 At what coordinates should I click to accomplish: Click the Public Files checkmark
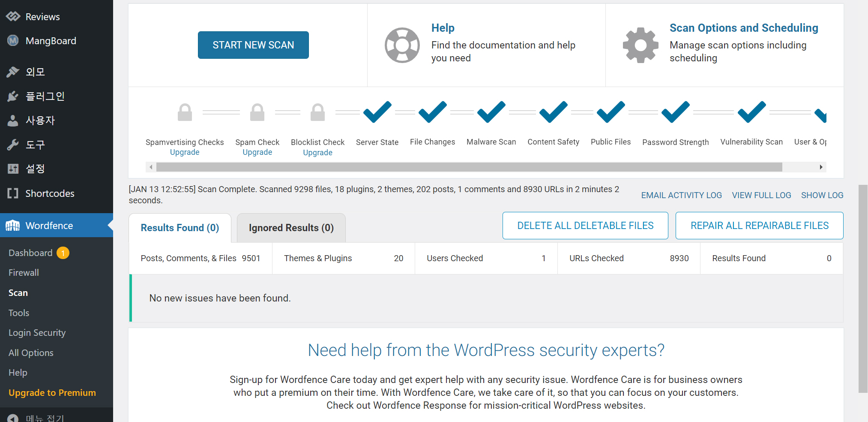click(x=611, y=112)
